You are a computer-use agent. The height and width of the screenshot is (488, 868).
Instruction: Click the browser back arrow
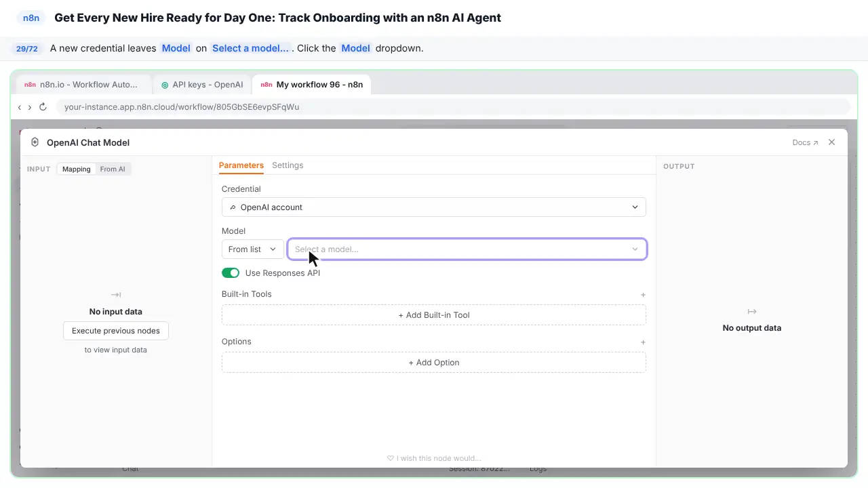20,107
